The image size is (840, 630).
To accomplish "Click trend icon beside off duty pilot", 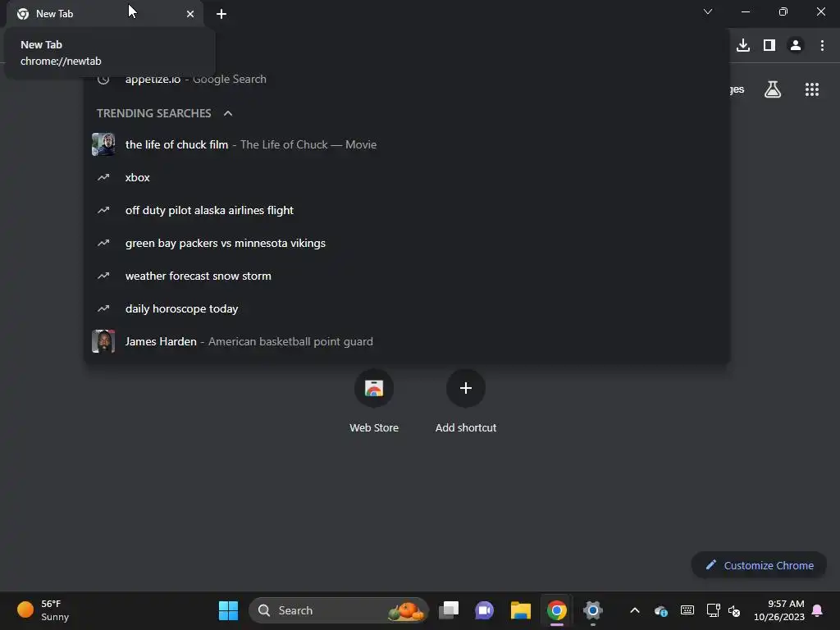I will click(x=103, y=210).
